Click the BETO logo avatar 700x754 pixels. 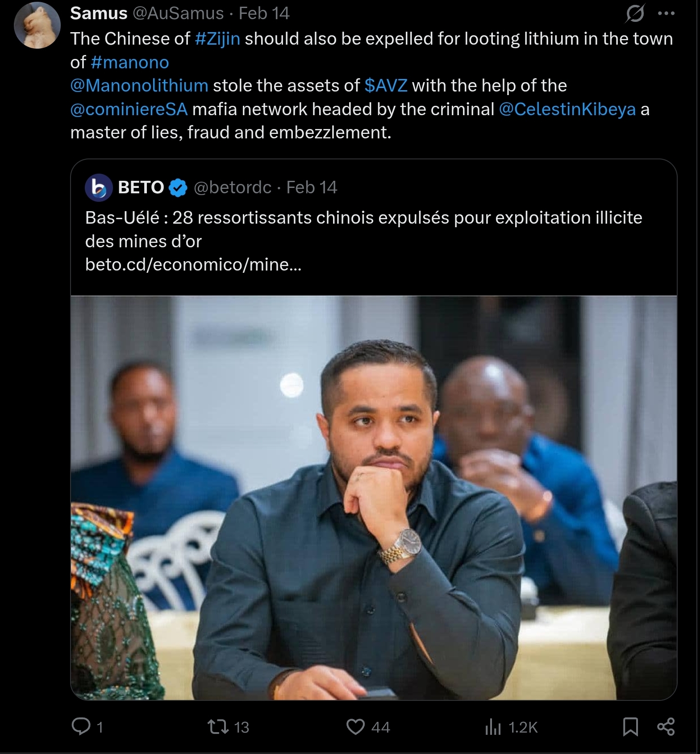pyautogui.click(x=99, y=187)
